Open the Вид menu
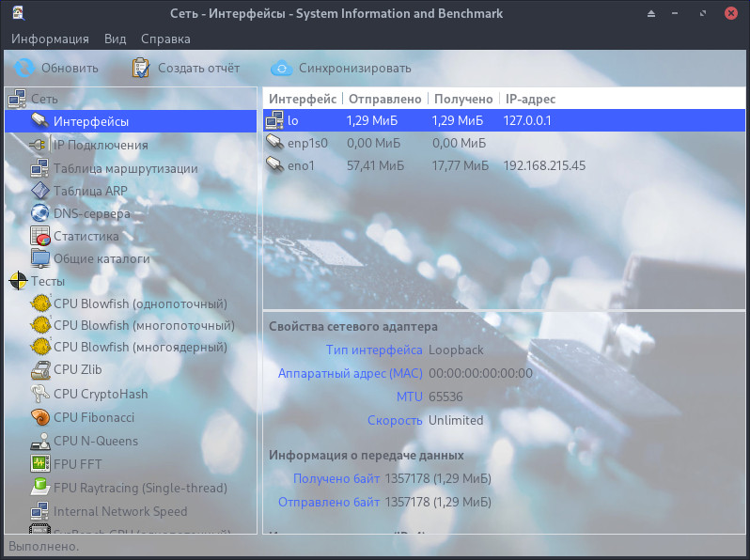750x560 pixels. 116,39
